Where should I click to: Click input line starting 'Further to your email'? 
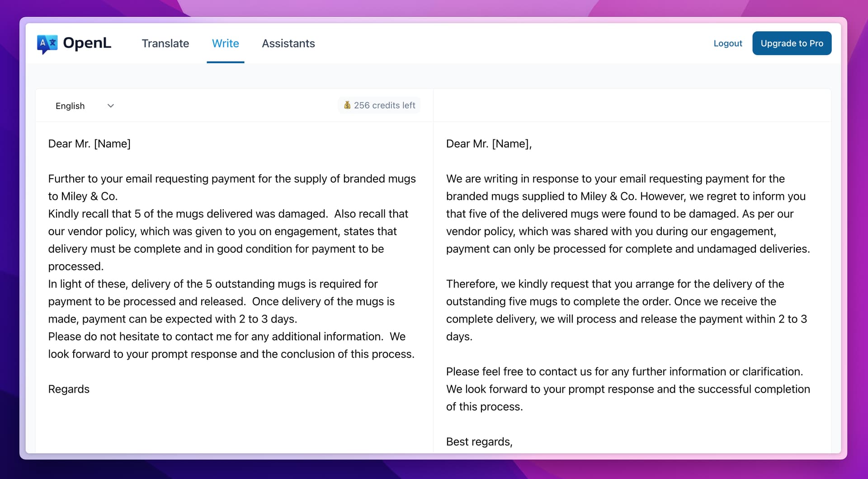pyautogui.click(x=231, y=179)
